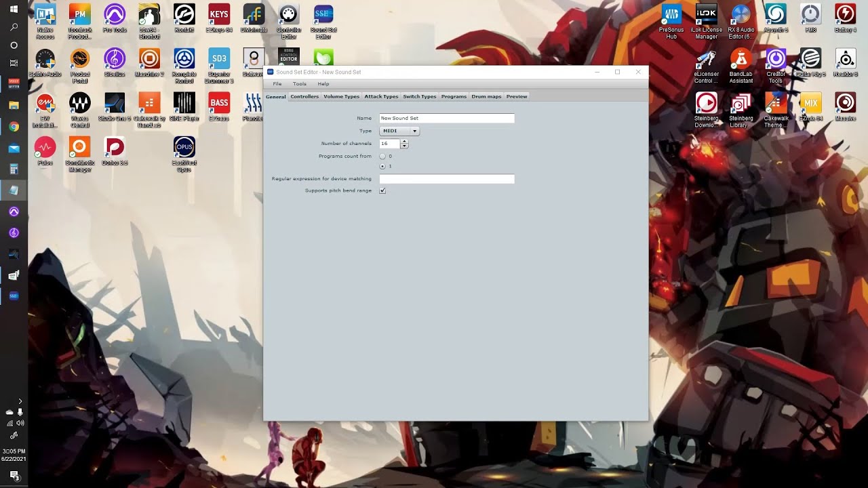Open the Massive desktop icon

846,107
